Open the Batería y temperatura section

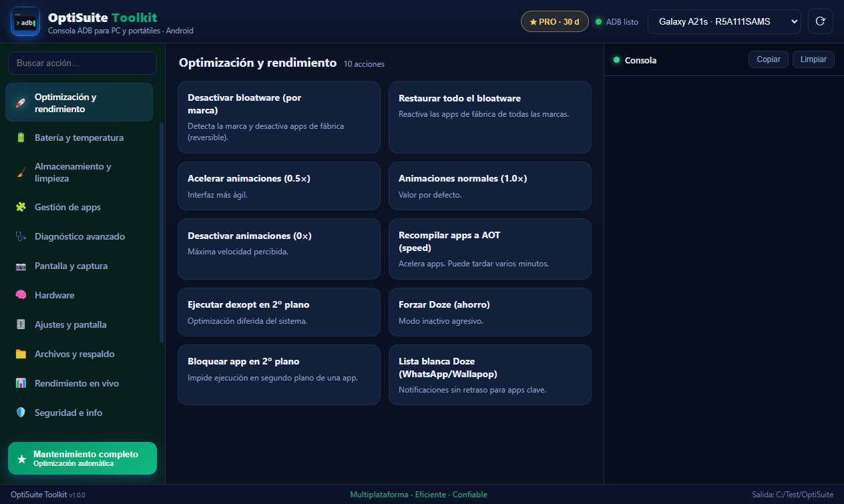(79, 138)
